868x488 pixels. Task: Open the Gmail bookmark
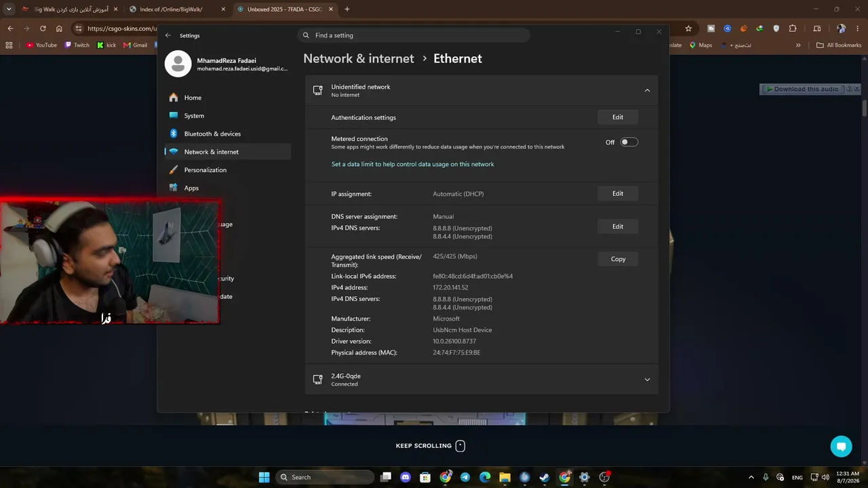point(136,45)
